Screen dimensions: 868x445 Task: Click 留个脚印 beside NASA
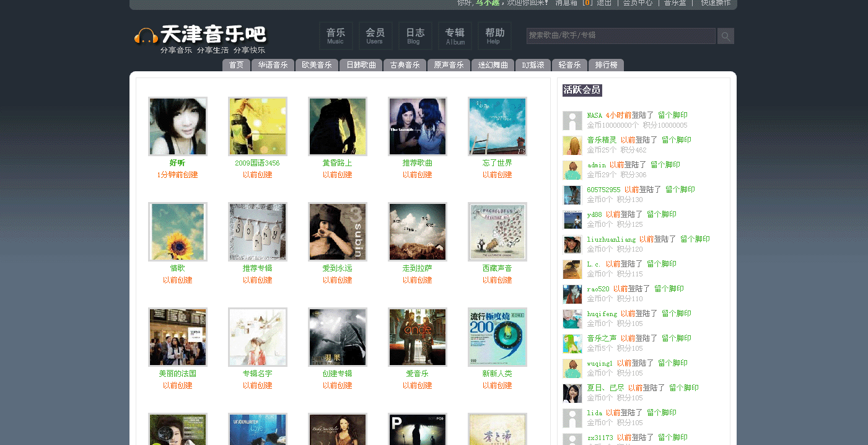(x=673, y=115)
